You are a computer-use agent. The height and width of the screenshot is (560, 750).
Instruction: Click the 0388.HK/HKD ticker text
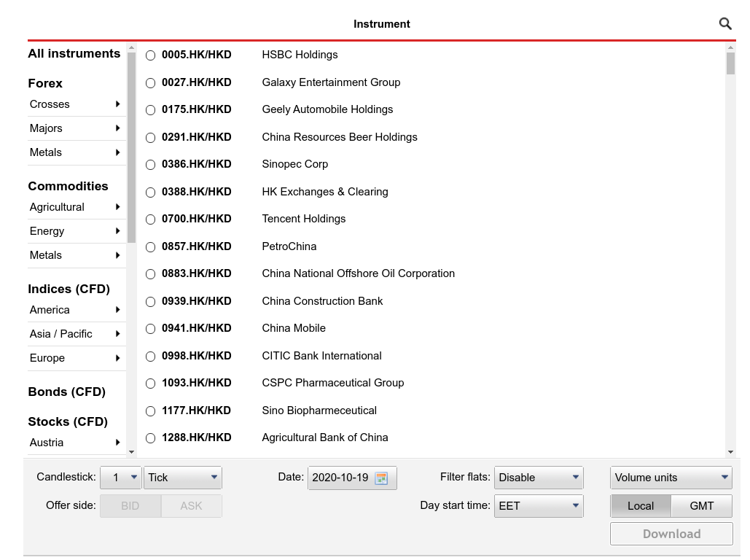click(197, 192)
